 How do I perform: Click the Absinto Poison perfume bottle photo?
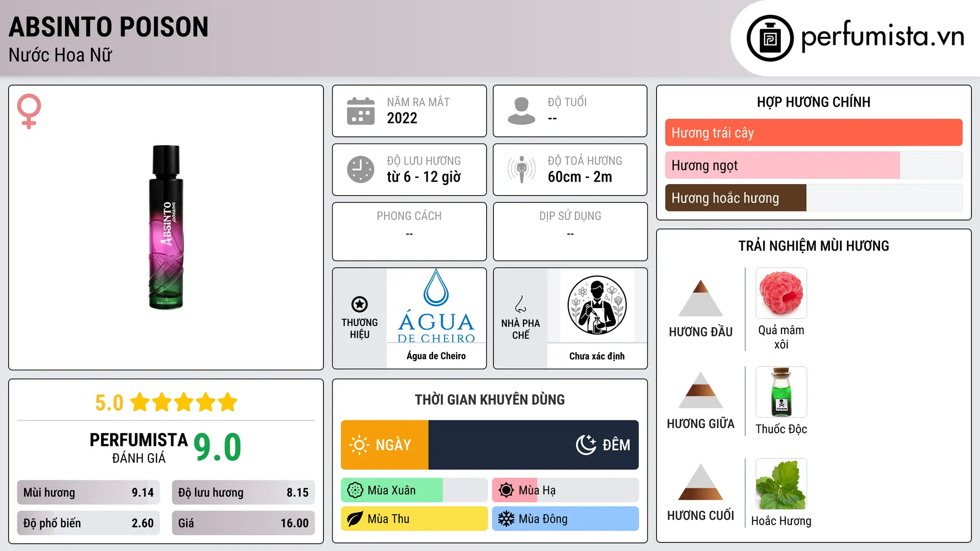(x=166, y=227)
